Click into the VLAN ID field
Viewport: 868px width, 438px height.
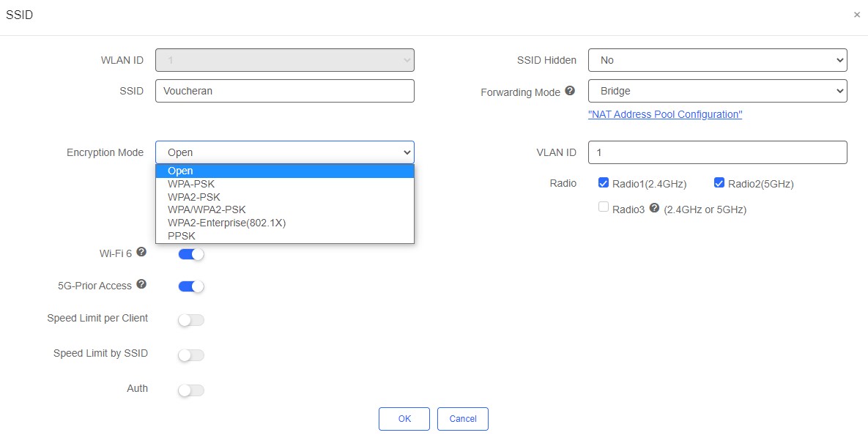(717, 152)
